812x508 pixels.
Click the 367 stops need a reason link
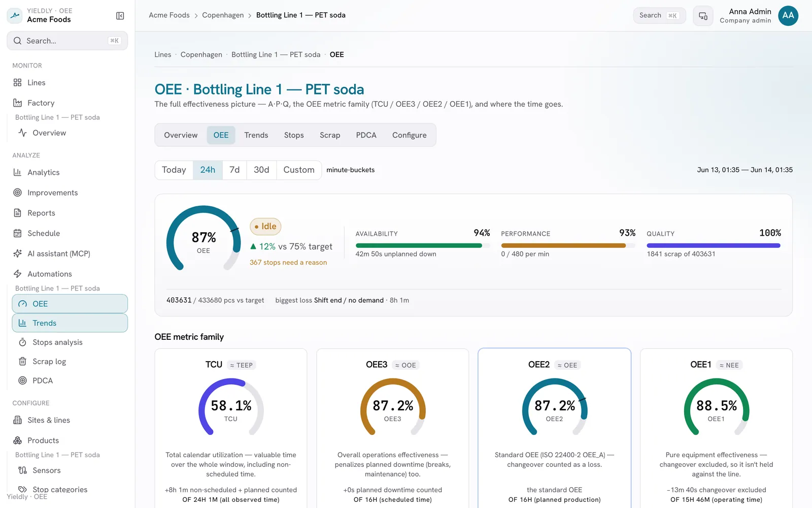(288, 263)
